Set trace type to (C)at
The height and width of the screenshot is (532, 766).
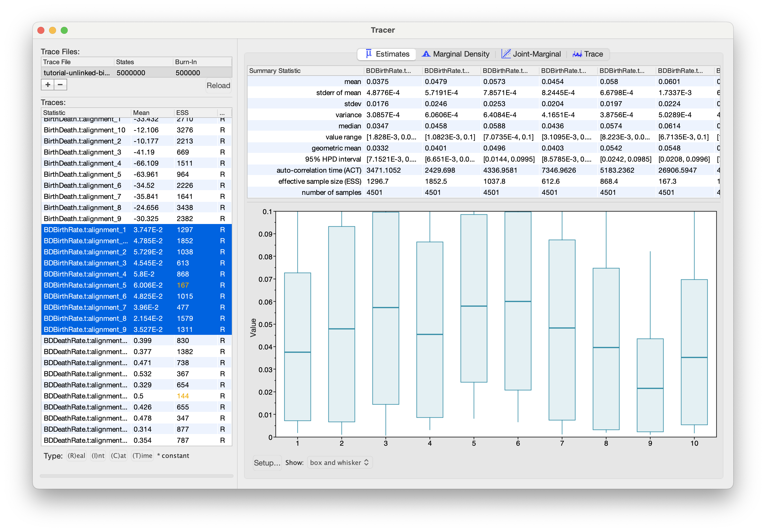[119, 456]
